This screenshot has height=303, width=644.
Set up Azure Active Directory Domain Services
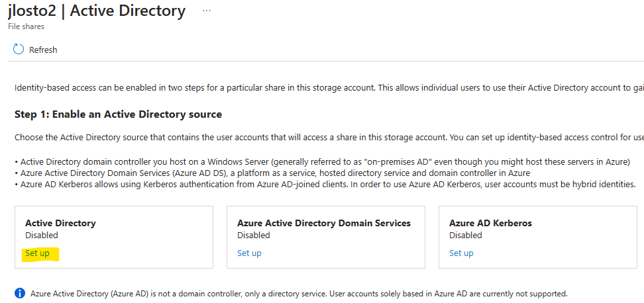249,253
